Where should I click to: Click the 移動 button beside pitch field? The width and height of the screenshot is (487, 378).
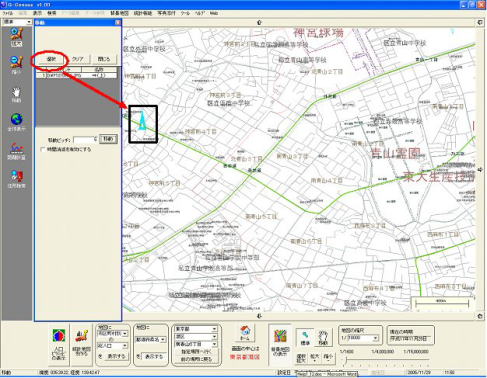coord(108,139)
